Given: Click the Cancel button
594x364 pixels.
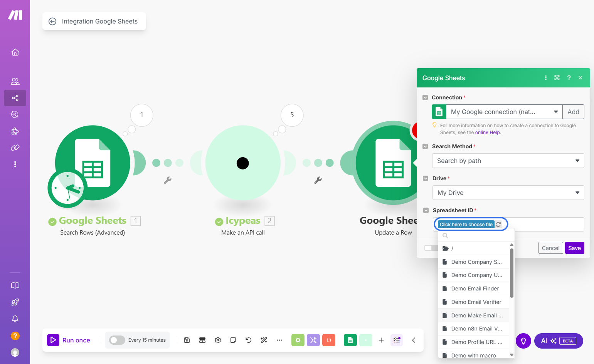Looking at the screenshot, I should pos(550,248).
